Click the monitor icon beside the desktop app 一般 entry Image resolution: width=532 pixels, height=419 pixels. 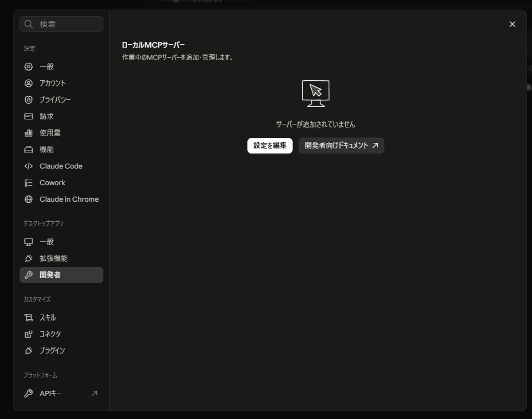coord(28,242)
